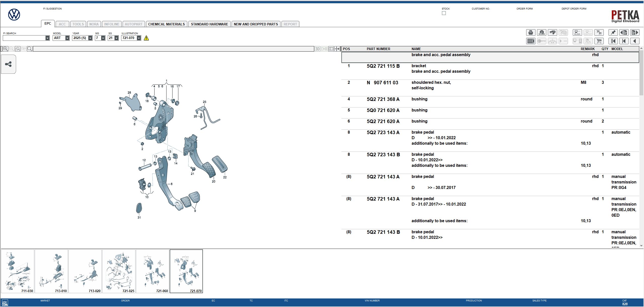Screen dimensions: 644x307
Task: Zoom in on the illustration
Action: [x=5, y=49]
